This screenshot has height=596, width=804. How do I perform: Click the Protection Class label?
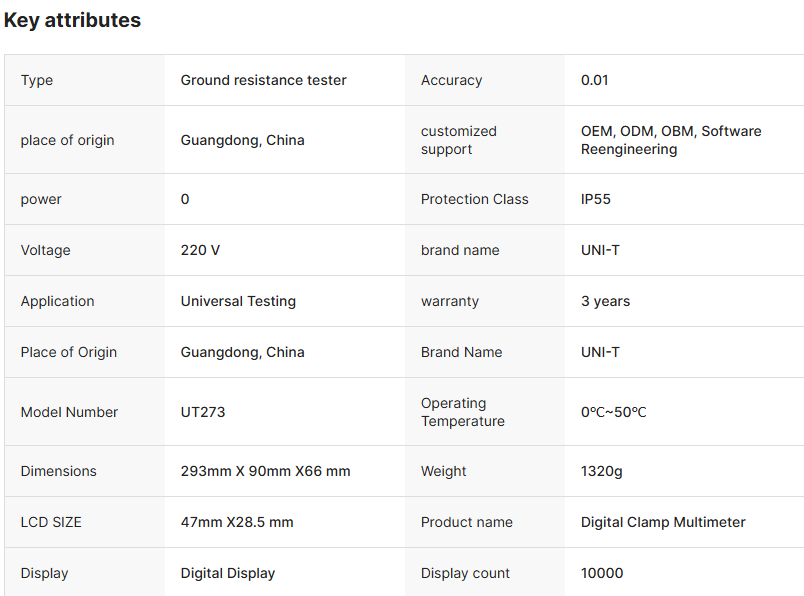tap(474, 199)
